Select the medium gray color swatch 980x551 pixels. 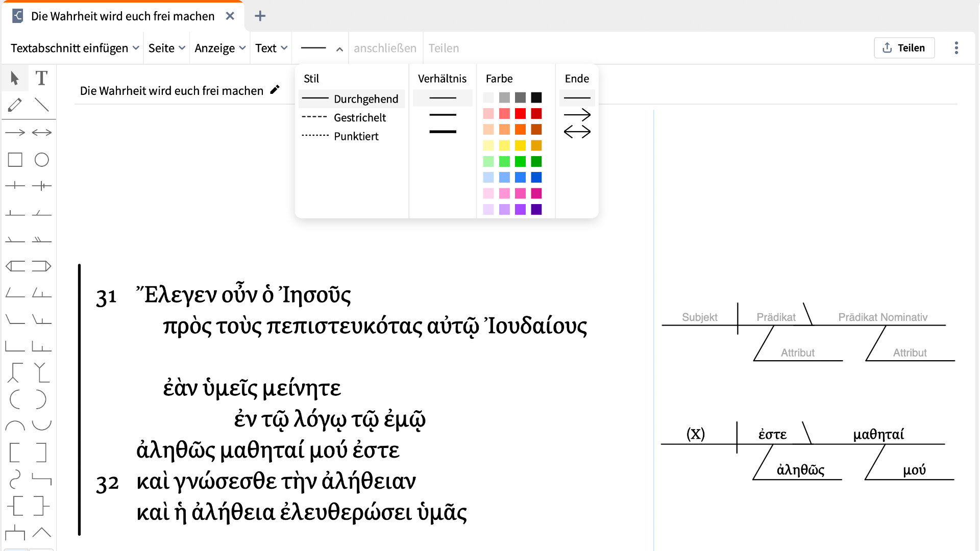[504, 97]
